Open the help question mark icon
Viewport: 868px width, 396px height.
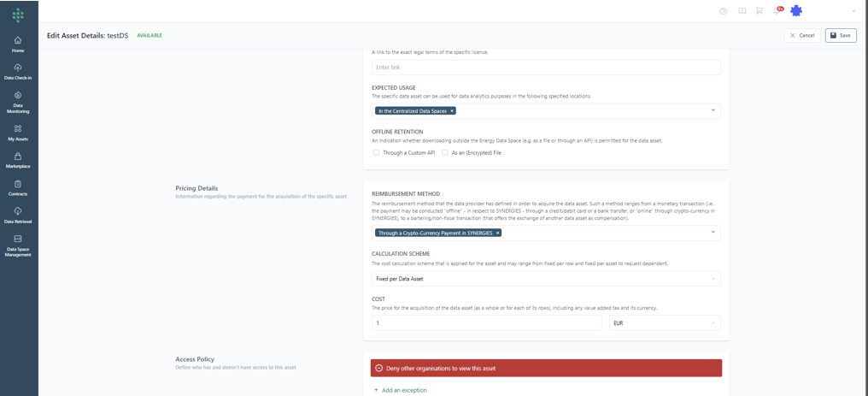(724, 11)
